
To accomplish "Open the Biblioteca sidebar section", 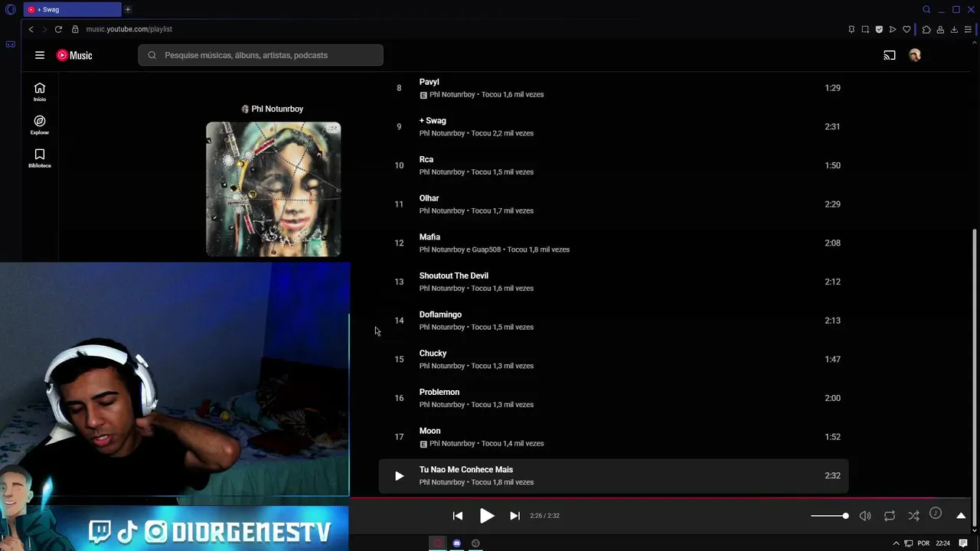I will pos(40,158).
